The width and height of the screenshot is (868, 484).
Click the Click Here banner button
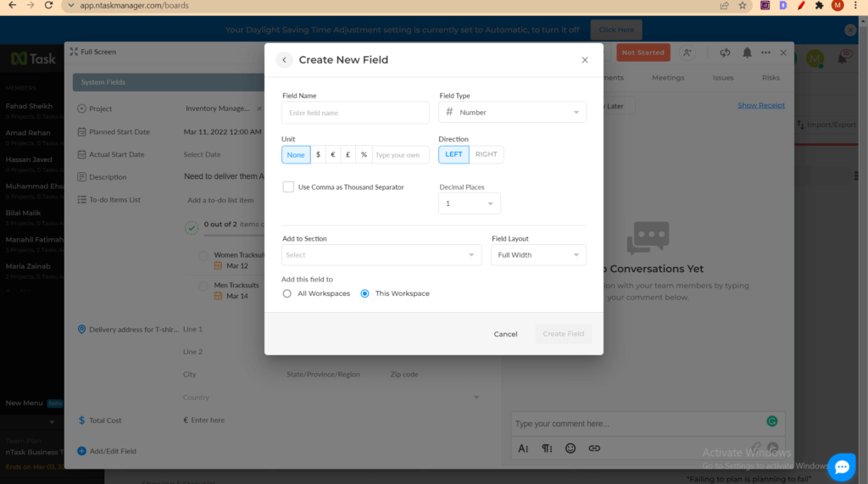tap(616, 30)
